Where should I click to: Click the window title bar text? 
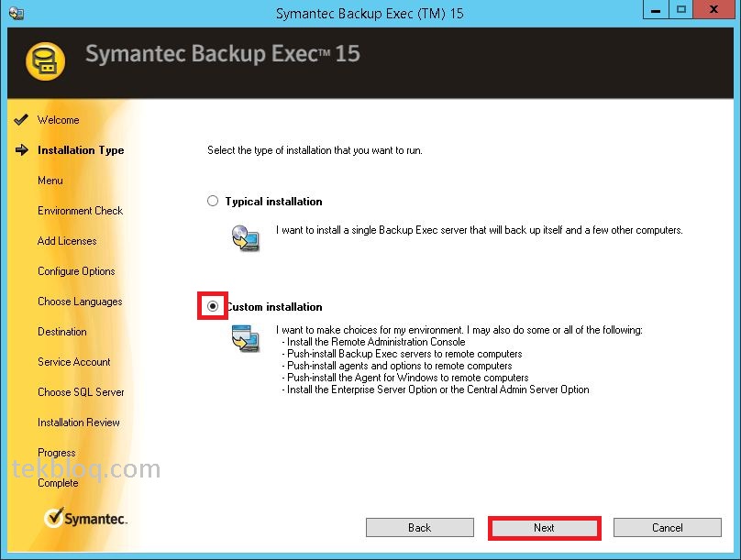tap(370, 13)
